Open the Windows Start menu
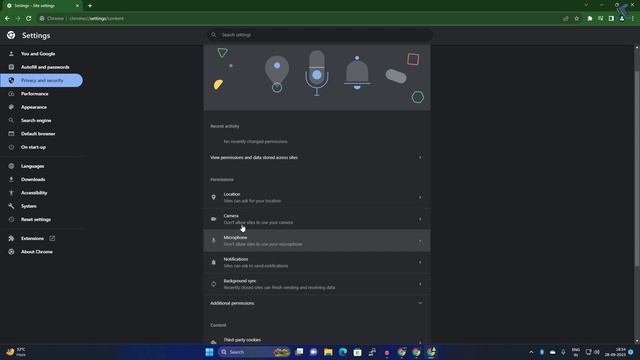The width and height of the screenshot is (640, 360). coord(209,352)
